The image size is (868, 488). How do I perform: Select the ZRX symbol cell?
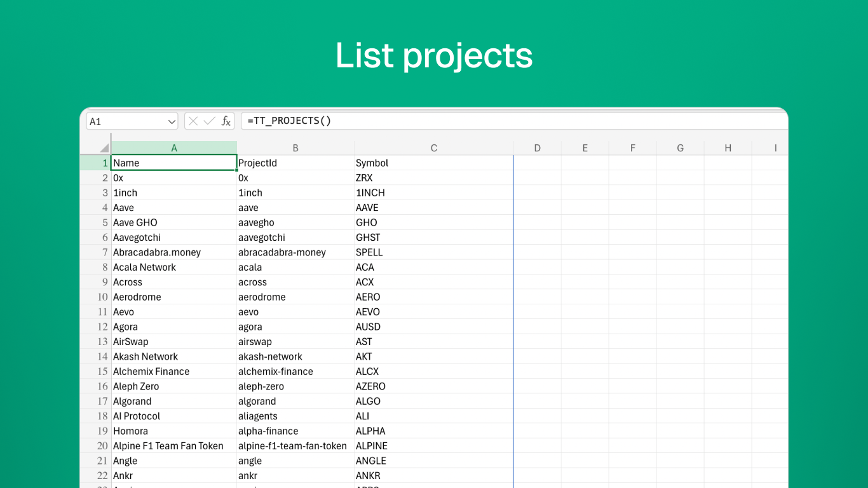click(x=434, y=178)
